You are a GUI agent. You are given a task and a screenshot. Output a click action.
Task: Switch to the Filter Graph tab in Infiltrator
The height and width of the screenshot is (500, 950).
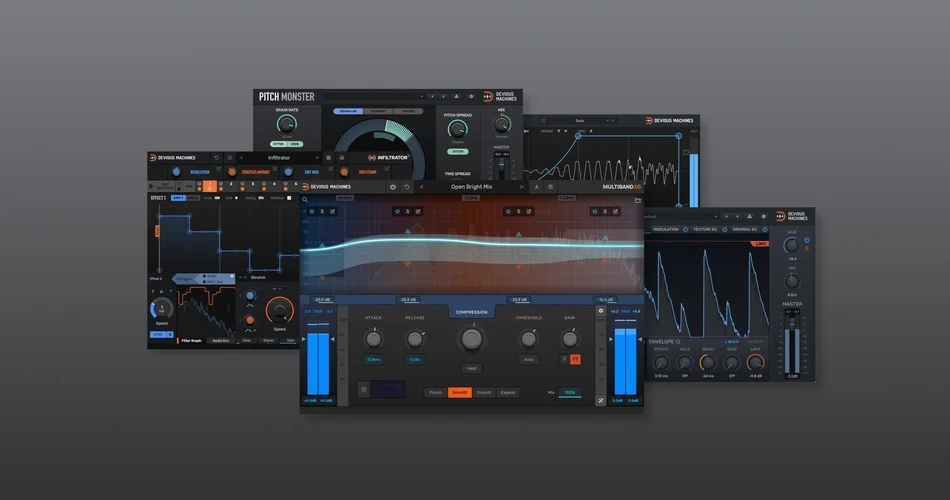pyautogui.click(x=191, y=341)
